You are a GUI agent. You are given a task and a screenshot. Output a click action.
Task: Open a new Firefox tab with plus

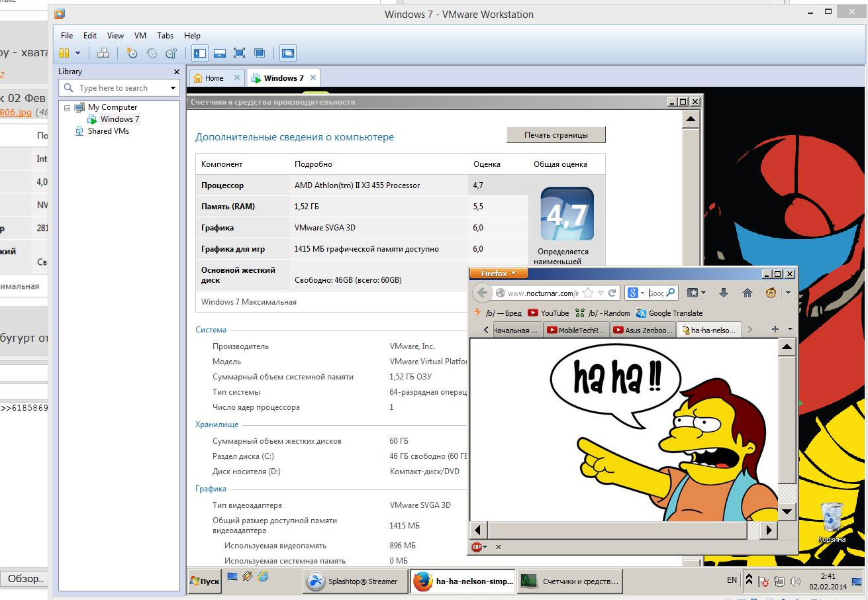pos(775,329)
